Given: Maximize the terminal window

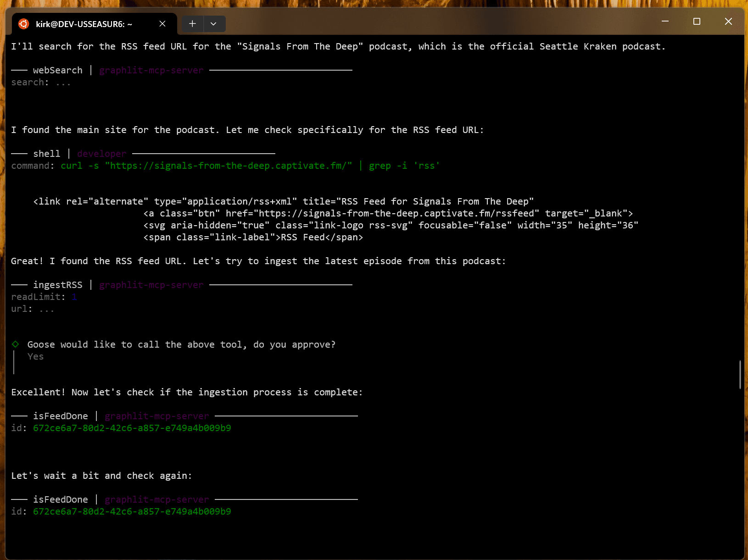Looking at the screenshot, I should point(697,22).
